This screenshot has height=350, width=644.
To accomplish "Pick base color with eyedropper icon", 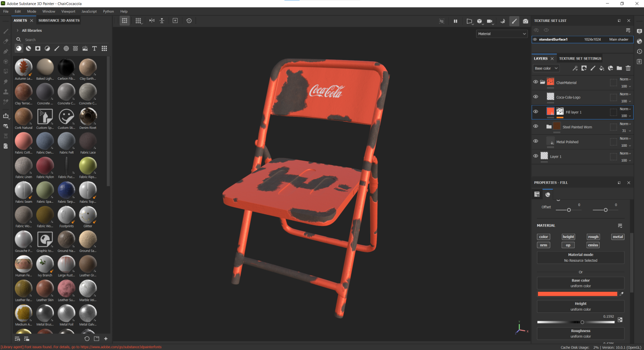I will (x=621, y=294).
